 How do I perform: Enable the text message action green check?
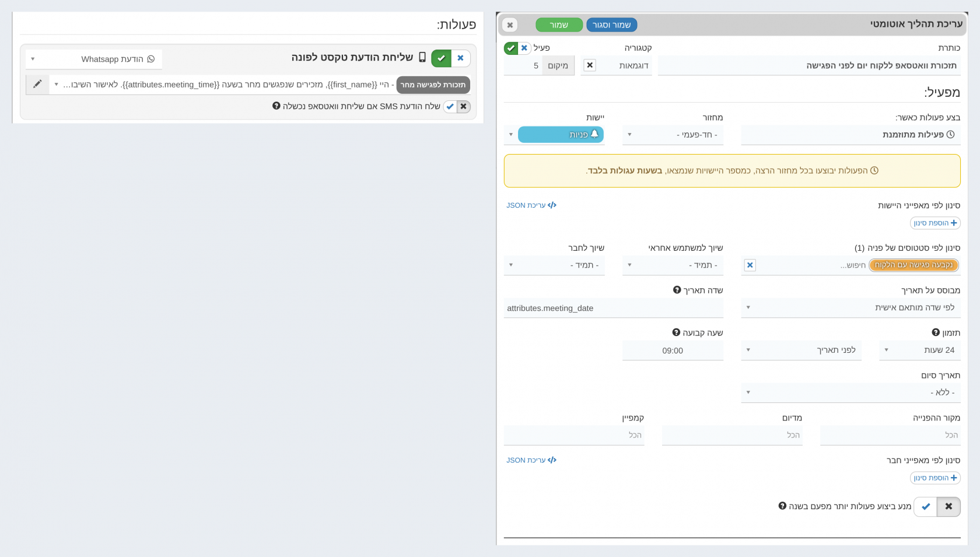(441, 58)
